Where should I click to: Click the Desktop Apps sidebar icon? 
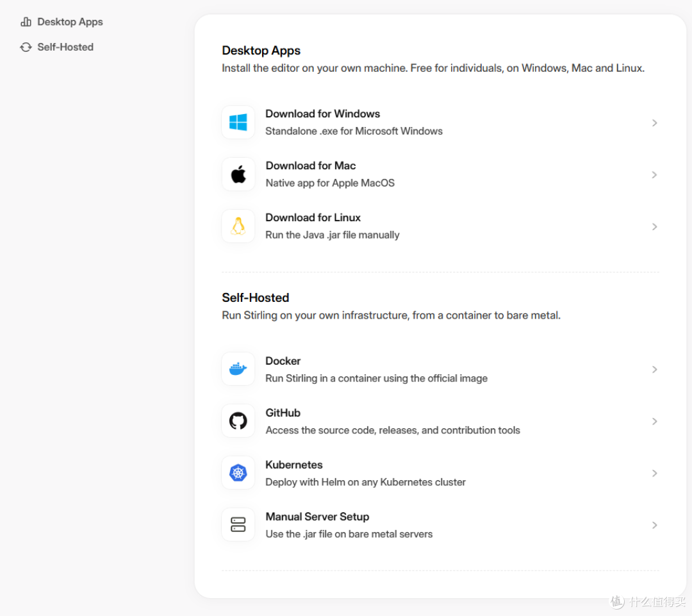(26, 22)
